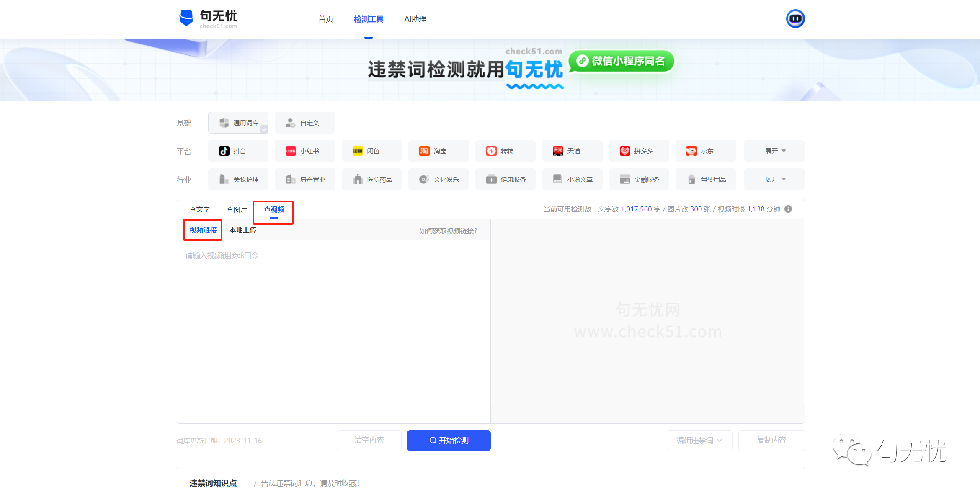Choose the 文化娱乐 industry icon
The height and width of the screenshot is (495, 980).
(424, 179)
